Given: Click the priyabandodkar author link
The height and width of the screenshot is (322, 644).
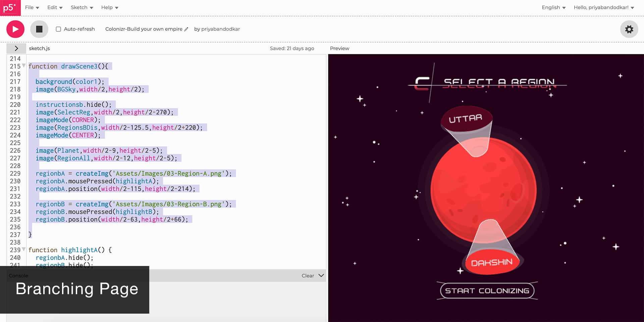Looking at the screenshot, I should click(220, 29).
